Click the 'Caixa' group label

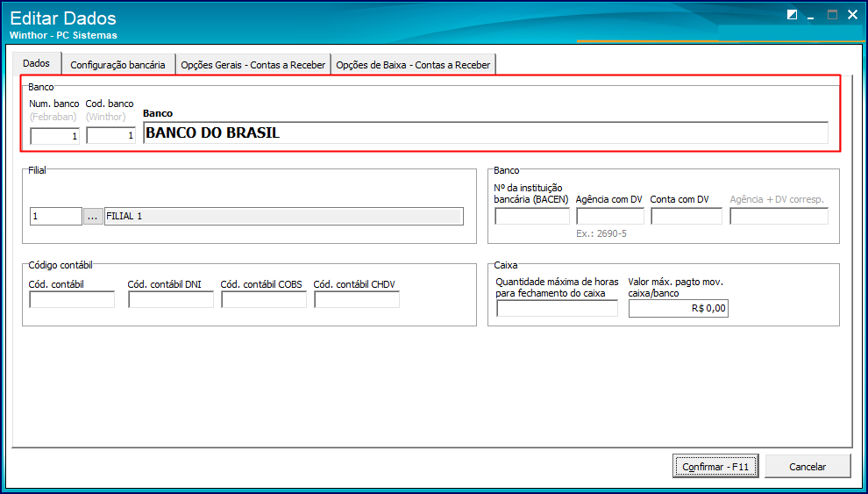[x=505, y=266]
